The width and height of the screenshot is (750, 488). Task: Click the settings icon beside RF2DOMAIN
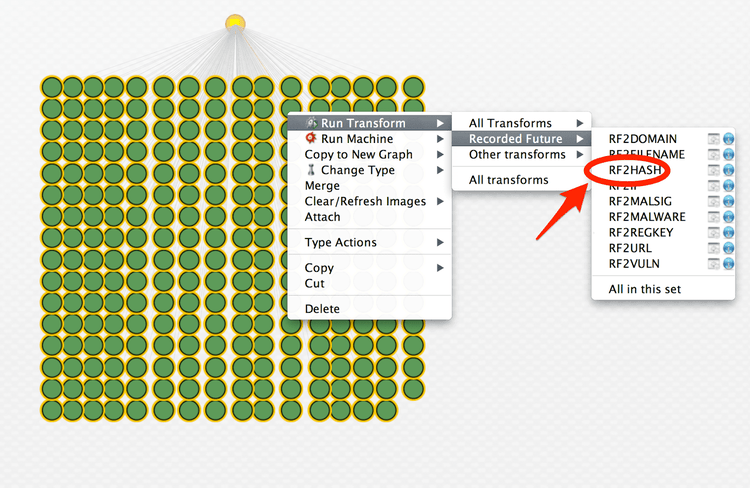point(714,139)
